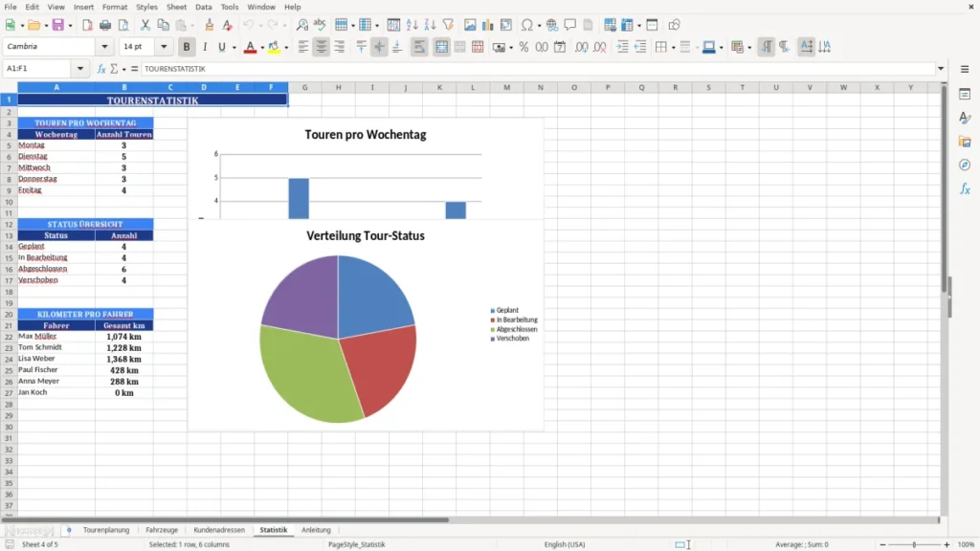Image resolution: width=980 pixels, height=551 pixels.
Task: Click the vertical scrollbar handle
Action: pos(945,188)
